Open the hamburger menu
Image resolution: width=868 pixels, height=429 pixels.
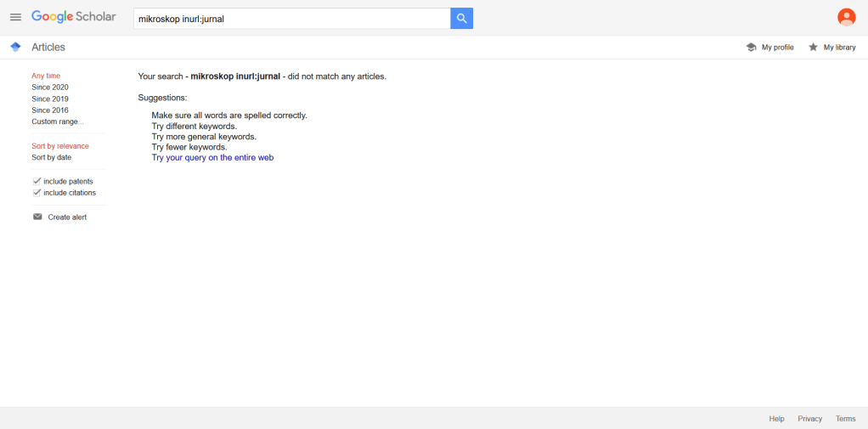(x=15, y=18)
